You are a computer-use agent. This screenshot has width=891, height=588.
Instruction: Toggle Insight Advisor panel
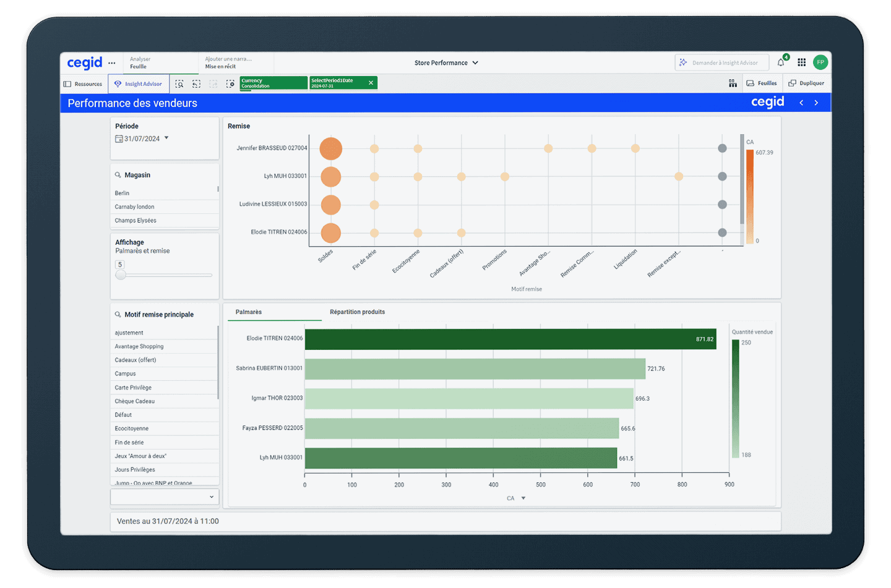pos(138,83)
